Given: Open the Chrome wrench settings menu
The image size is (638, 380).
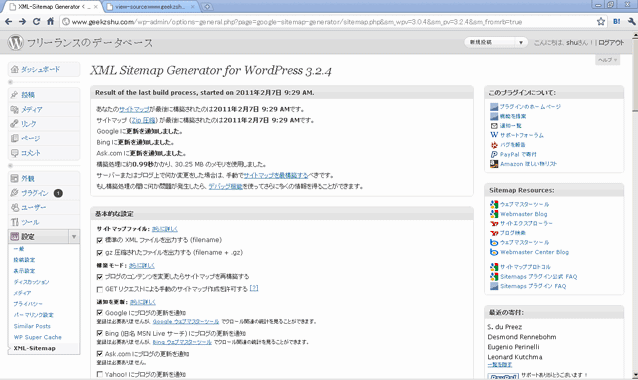Looking at the screenshot, I should pyautogui.click(x=631, y=22).
